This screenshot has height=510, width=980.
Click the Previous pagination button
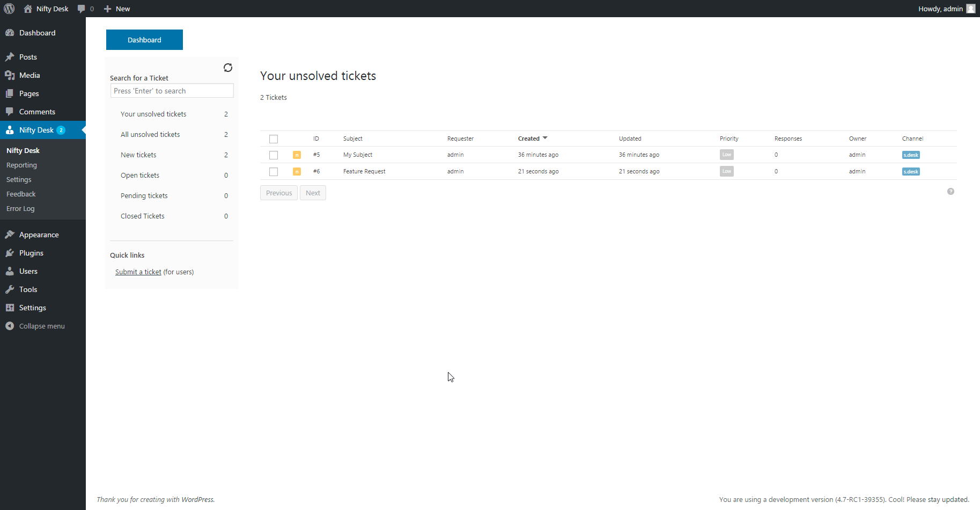coord(279,193)
